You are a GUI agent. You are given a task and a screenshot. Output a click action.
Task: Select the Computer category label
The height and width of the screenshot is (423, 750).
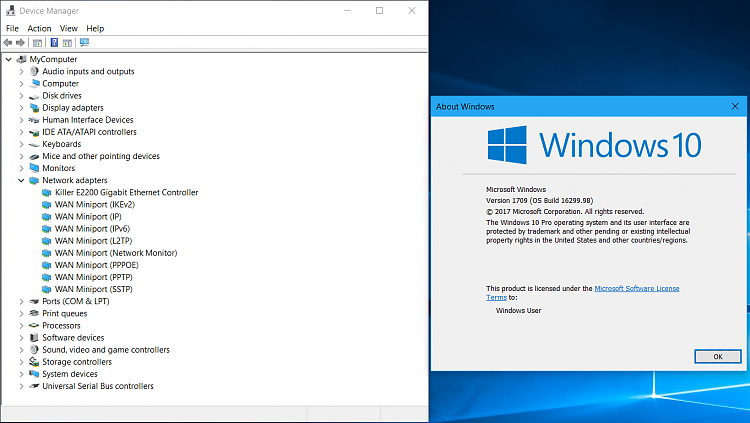(60, 84)
